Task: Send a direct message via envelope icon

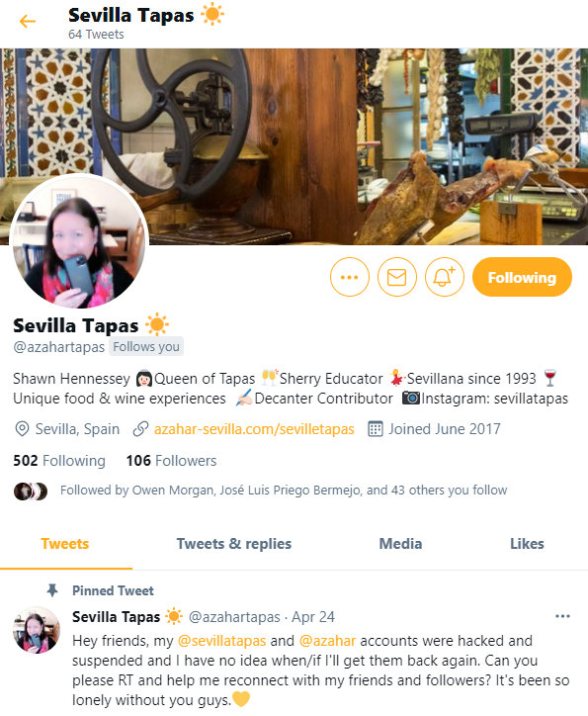Action: point(397,277)
